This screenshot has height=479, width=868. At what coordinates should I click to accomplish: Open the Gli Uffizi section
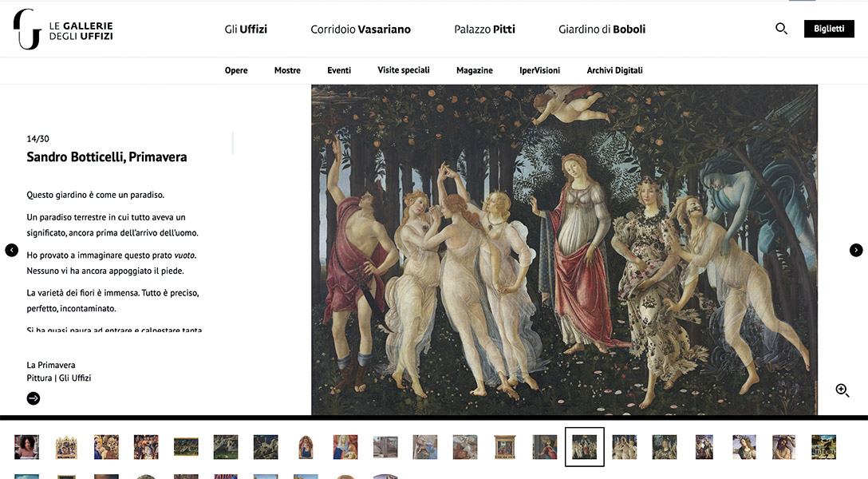[246, 30]
